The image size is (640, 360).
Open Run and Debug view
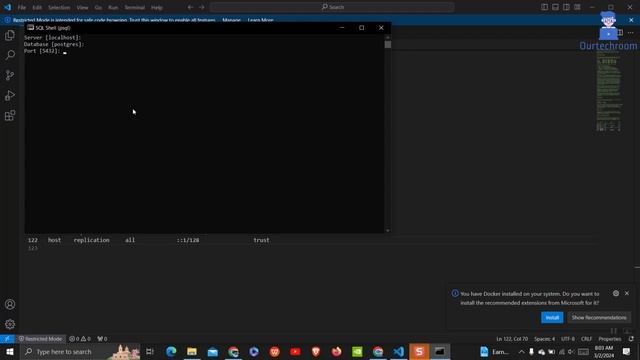point(10,95)
